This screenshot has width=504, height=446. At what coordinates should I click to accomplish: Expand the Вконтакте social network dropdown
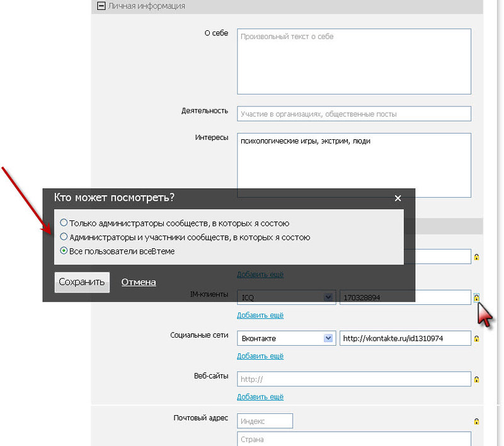328,338
